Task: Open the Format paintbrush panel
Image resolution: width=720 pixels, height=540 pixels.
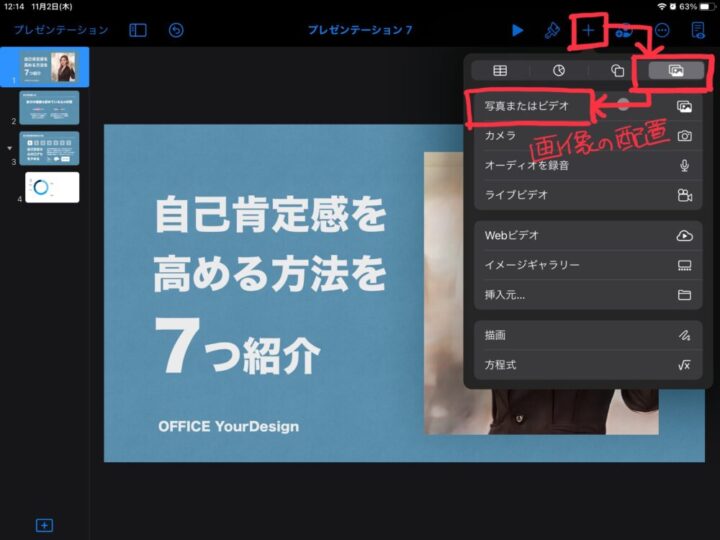Action: coord(551,30)
